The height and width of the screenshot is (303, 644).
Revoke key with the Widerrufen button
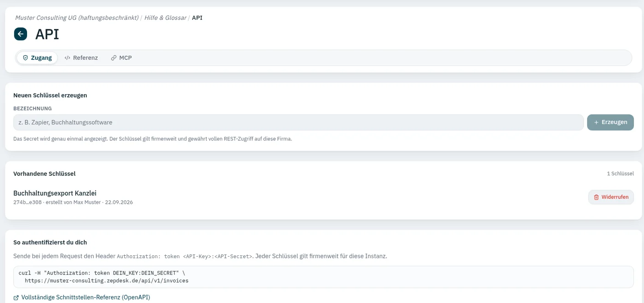(x=611, y=197)
